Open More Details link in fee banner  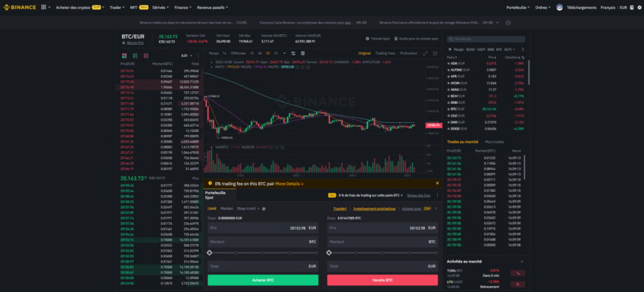tap(289, 184)
